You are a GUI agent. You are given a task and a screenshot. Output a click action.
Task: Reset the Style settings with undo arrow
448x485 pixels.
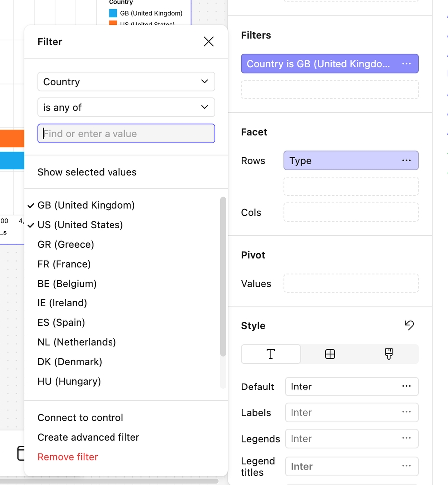(x=409, y=325)
